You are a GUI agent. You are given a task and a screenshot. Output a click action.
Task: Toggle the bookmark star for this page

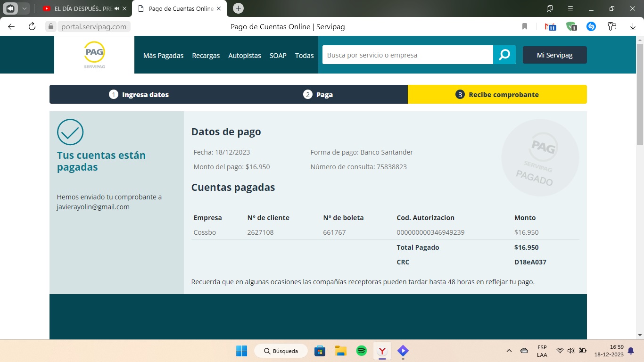(x=524, y=26)
